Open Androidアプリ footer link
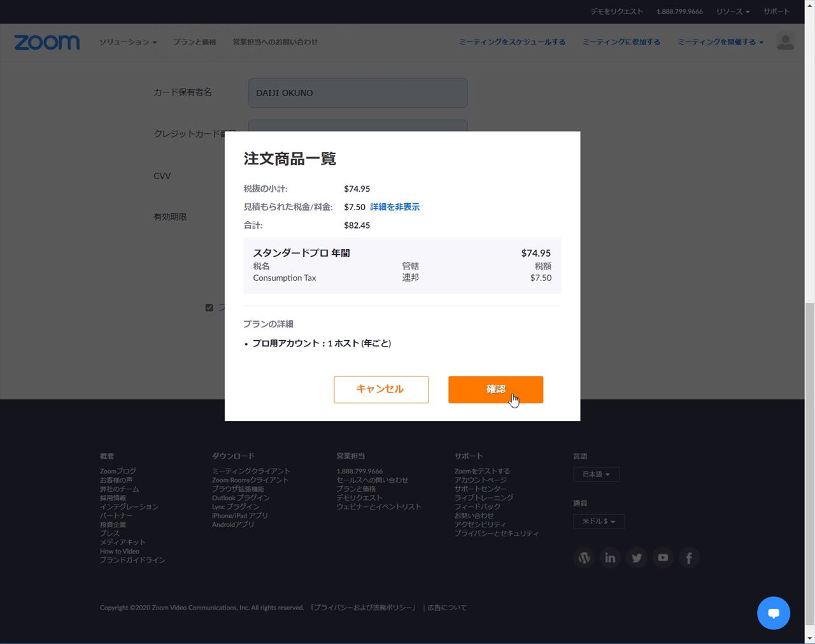 [x=233, y=525]
